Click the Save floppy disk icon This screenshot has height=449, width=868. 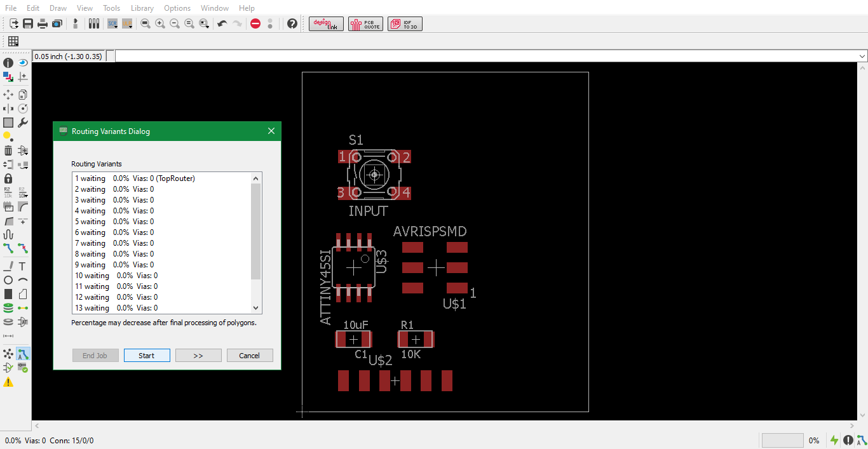pos(28,23)
